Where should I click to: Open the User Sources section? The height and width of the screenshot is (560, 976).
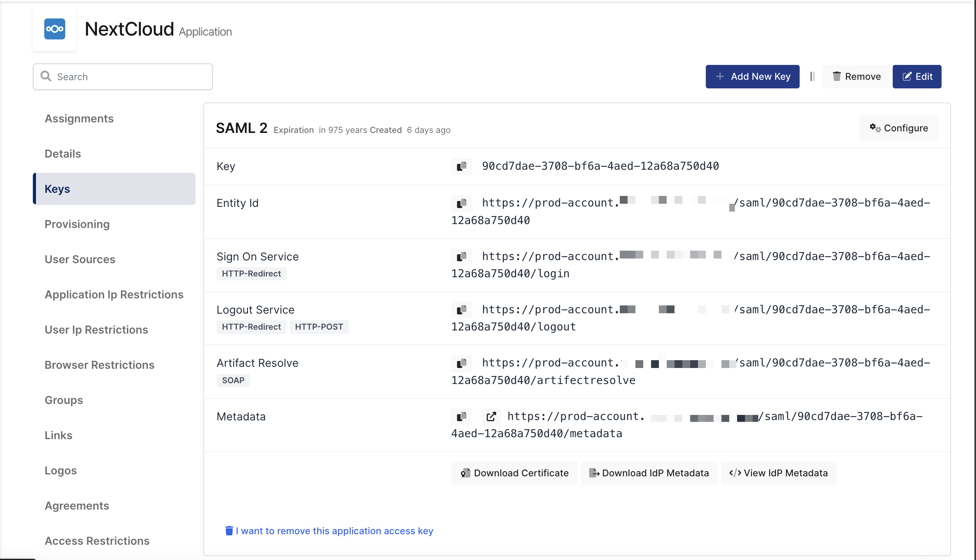[80, 259]
